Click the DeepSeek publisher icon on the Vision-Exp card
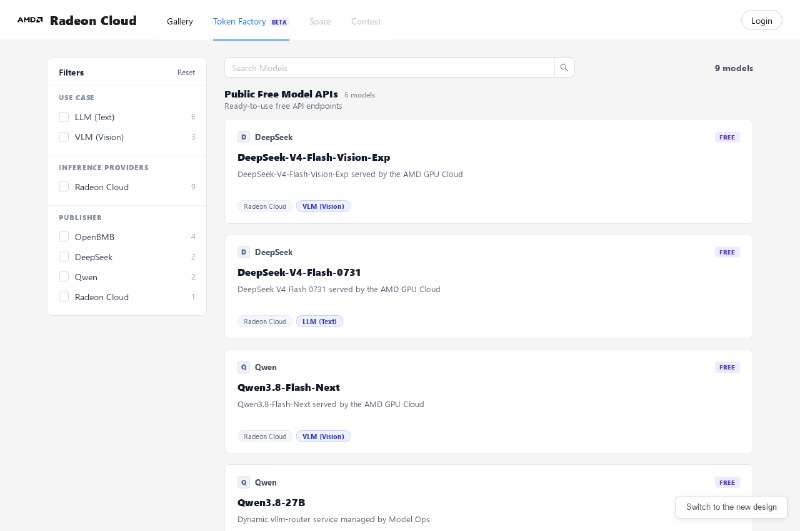The width and height of the screenshot is (800, 531). [243, 137]
